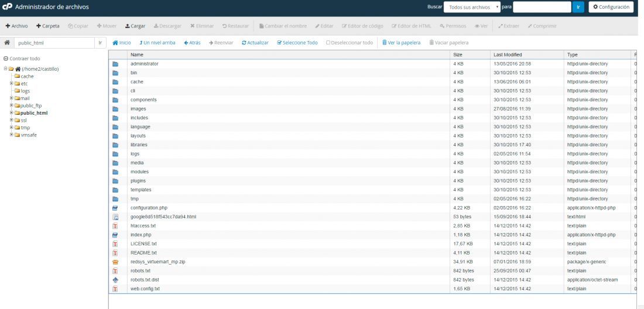Open the Editor de HTML tool

pyautogui.click(x=412, y=26)
